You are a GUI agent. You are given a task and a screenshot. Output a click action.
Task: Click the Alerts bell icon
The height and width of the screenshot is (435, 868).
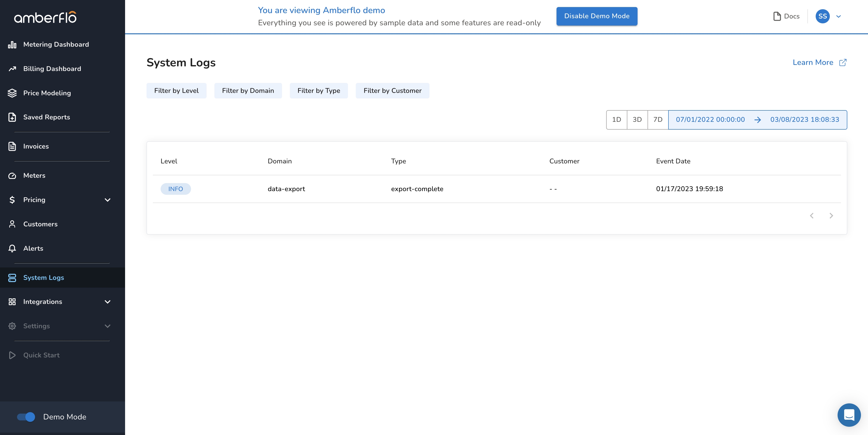coord(12,249)
